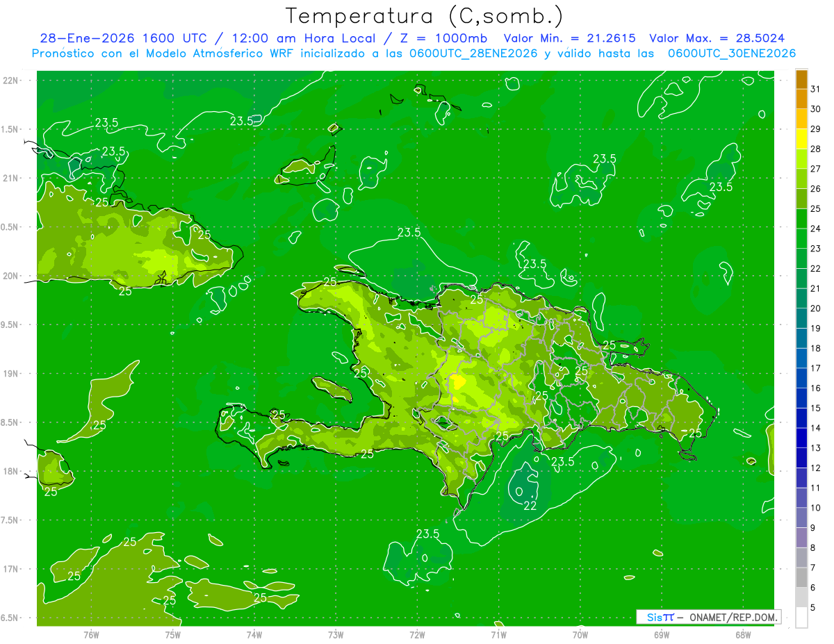Click the '75W' longitude axis label
The width and height of the screenshot is (834, 644).
click(173, 634)
